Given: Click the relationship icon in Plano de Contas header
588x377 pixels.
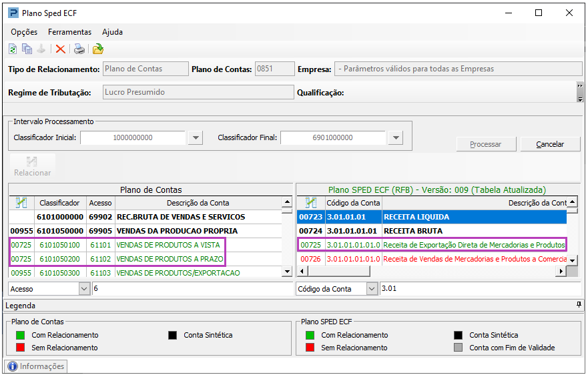Looking at the screenshot, I should (22, 203).
